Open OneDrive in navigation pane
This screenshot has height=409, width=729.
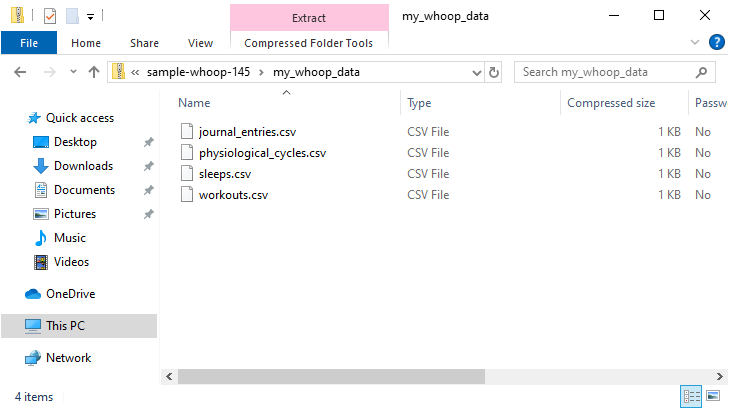71,294
